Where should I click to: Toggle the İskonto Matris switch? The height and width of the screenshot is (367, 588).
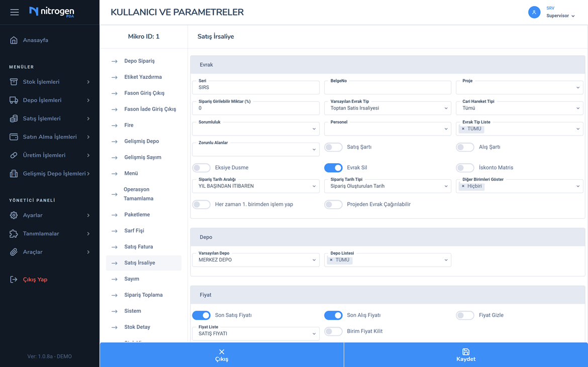[465, 168]
